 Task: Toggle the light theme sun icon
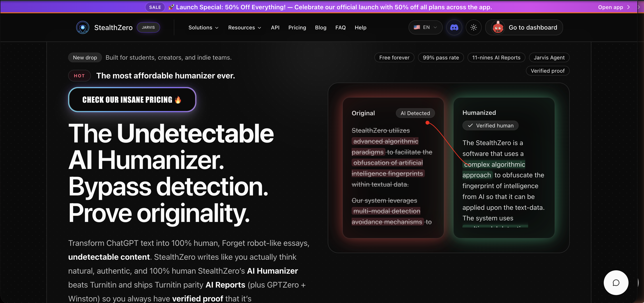coord(473,27)
